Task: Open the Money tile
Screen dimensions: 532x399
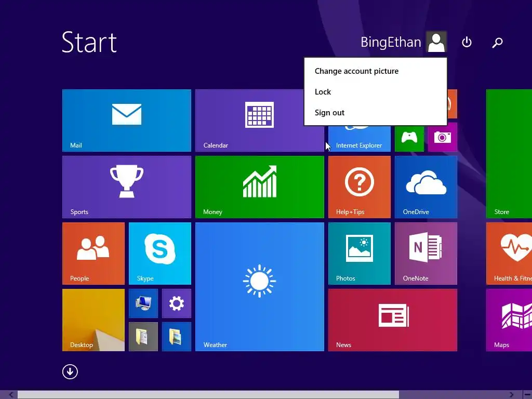Action: (x=260, y=187)
